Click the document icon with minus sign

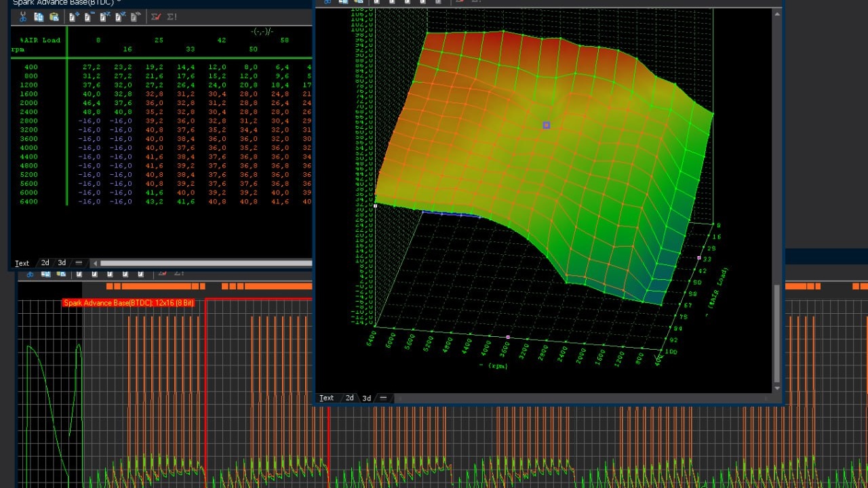click(x=89, y=17)
